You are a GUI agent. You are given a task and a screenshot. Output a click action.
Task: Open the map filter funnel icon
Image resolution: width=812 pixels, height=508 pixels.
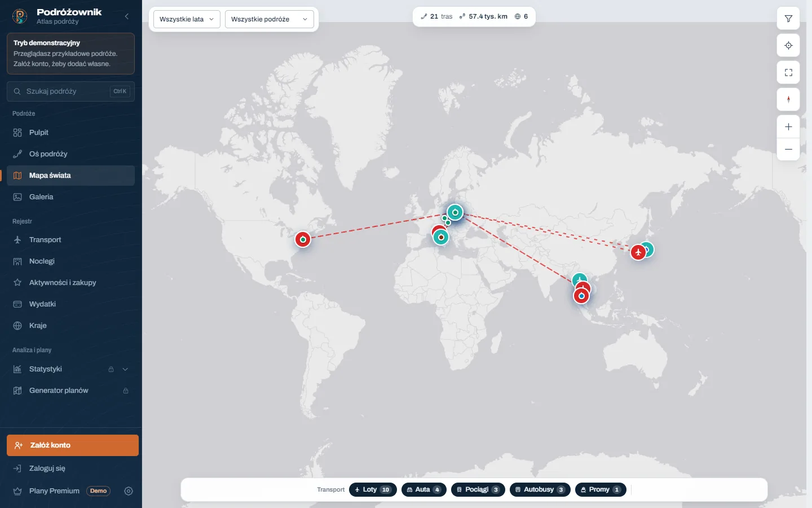788,19
